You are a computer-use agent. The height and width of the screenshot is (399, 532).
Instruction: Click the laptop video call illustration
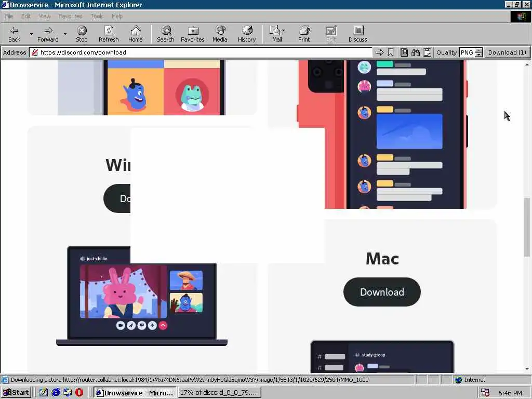click(142, 297)
